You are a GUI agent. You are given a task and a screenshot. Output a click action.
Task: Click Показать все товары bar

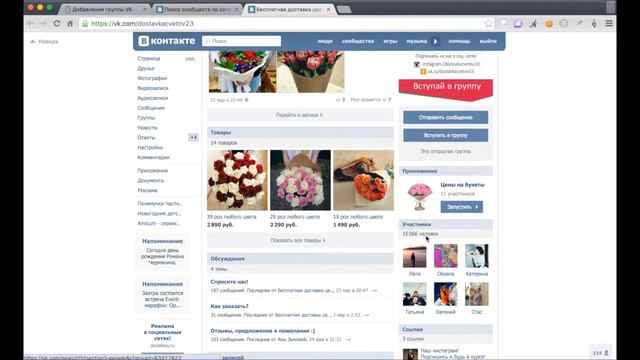300,240
